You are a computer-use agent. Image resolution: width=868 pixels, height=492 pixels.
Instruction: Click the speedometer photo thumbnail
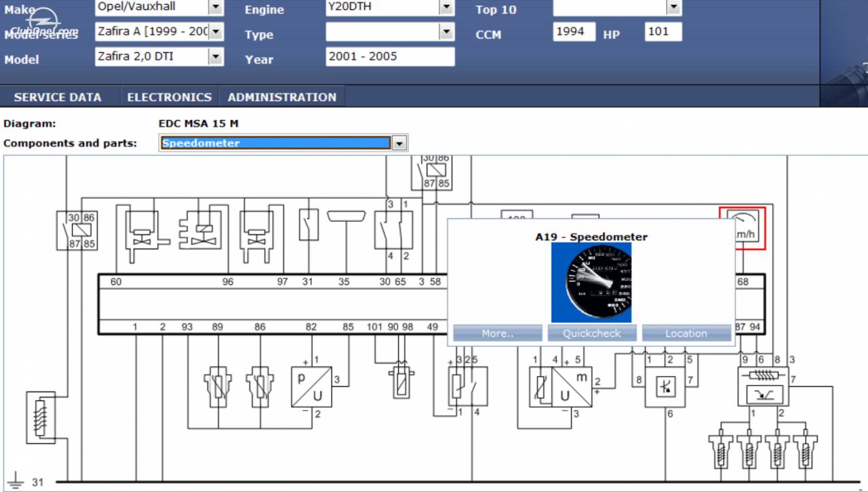click(x=591, y=282)
